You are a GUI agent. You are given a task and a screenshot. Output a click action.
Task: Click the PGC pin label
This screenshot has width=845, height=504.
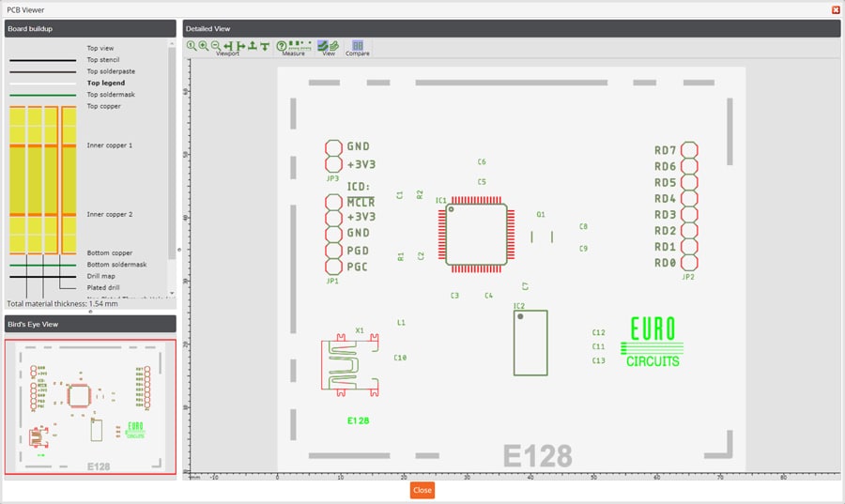[x=357, y=267]
